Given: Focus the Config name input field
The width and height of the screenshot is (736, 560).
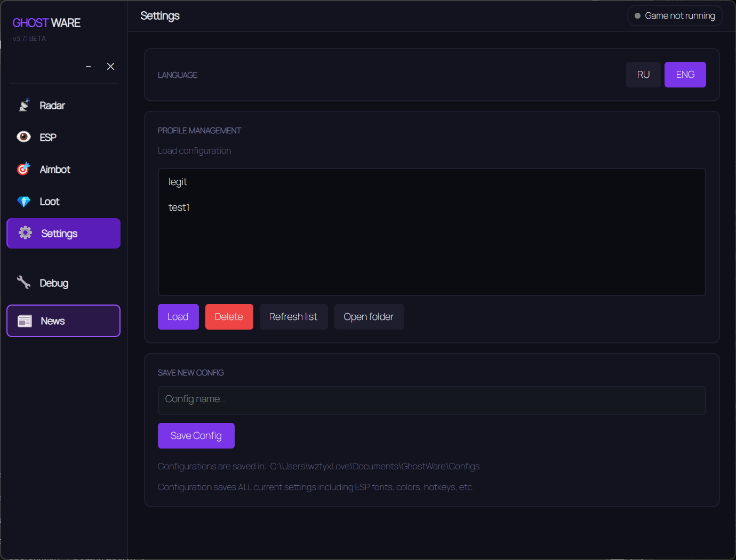Looking at the screenshot, I should tap(432, 401).
